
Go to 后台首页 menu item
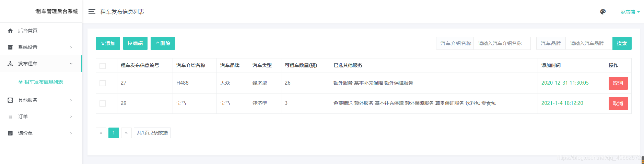(41, 31)
